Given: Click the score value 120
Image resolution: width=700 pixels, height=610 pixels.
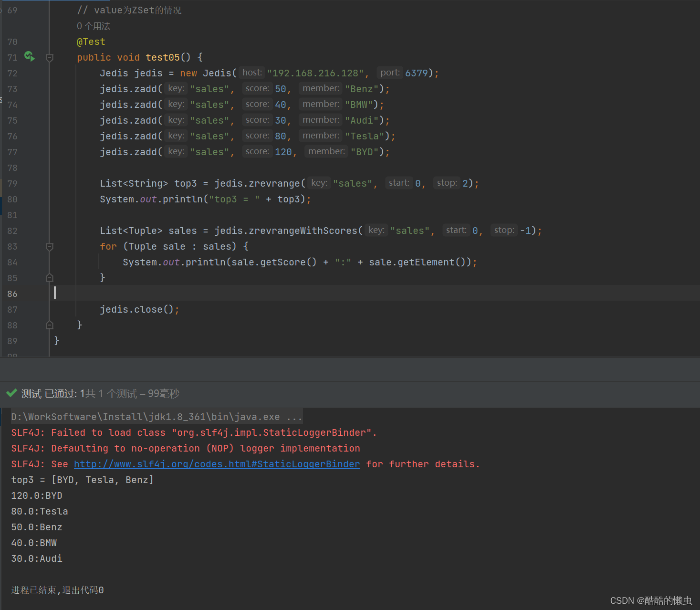Looking at the screenshot, I should (283, 152).
